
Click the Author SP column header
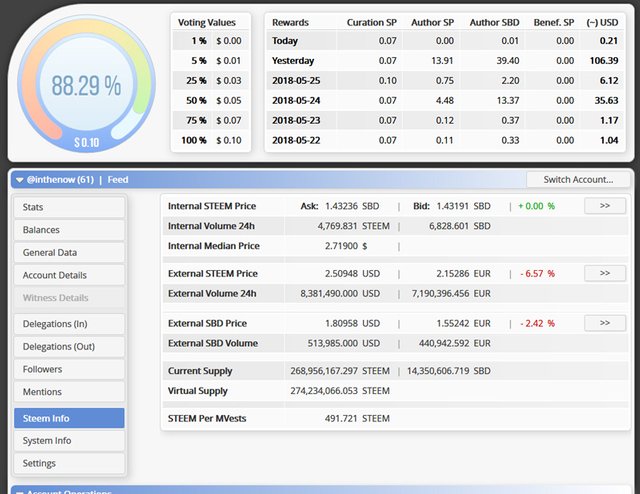[x=432, y=22]
